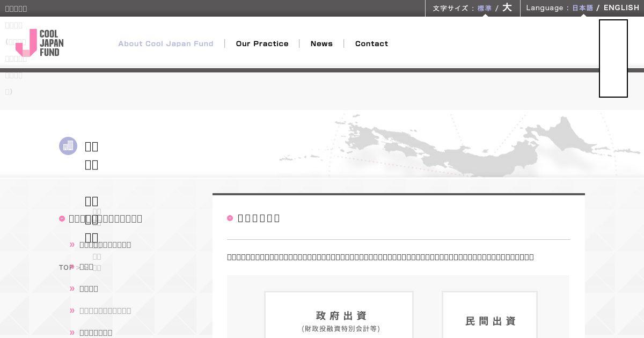Select the 政府出資 box in diagram

tap(339, 315)
